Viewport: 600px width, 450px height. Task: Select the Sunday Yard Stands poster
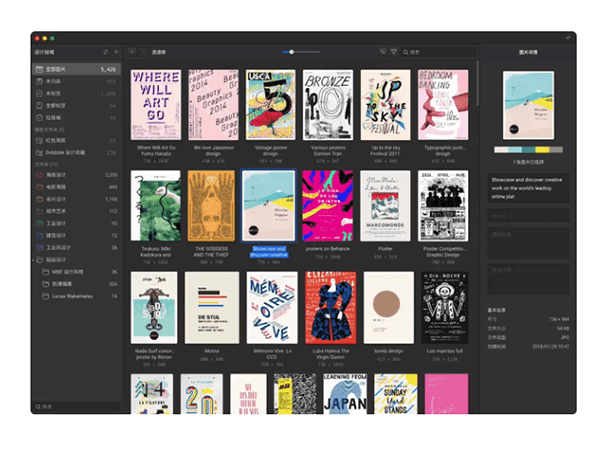pos(396,394)
